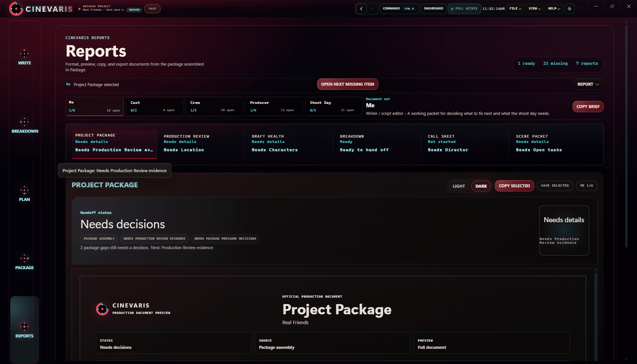Click the '23 missing' summary count
Viewport: 637px width, 364px height.
click(x=555, y=64)
